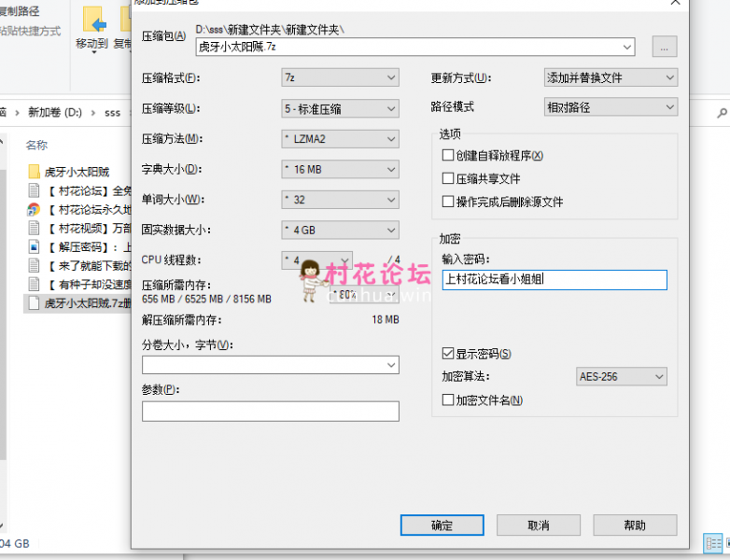Uncheck the 显示密码 checkbox
The width and height of the screenshot is (730, 560).
coord(448,355)
